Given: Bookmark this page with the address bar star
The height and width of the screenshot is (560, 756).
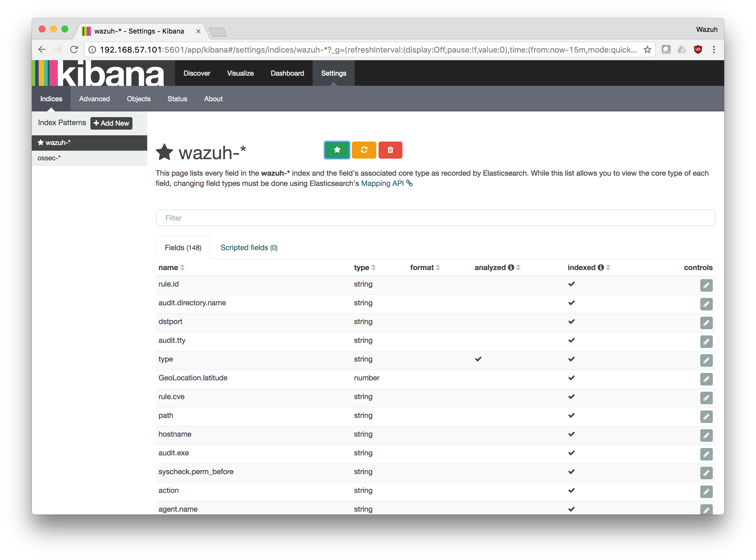Looking at the screenshot, I should (647, 49).
